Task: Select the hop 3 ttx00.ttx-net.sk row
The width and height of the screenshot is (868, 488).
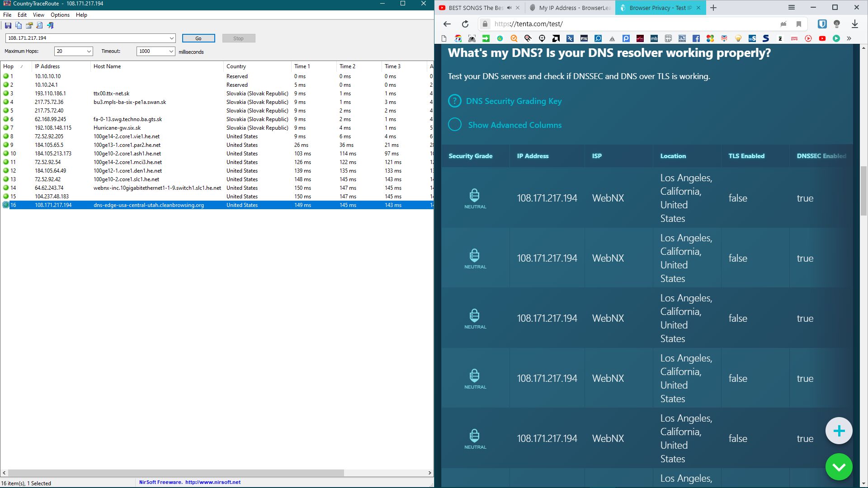Action: pyautogui.click(x=217, y=94)
